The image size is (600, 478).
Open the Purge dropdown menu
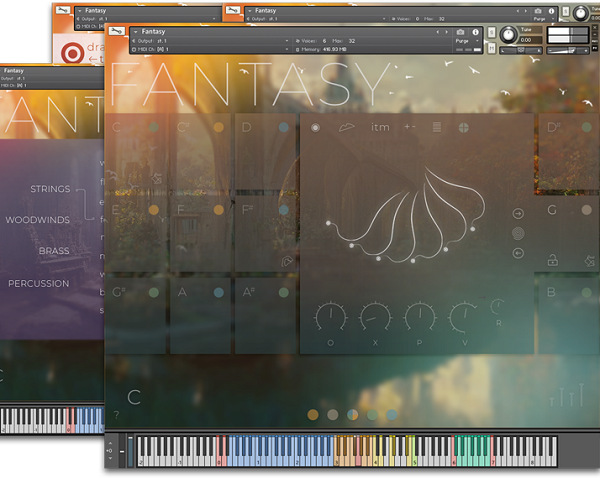(x=466, y=41)
